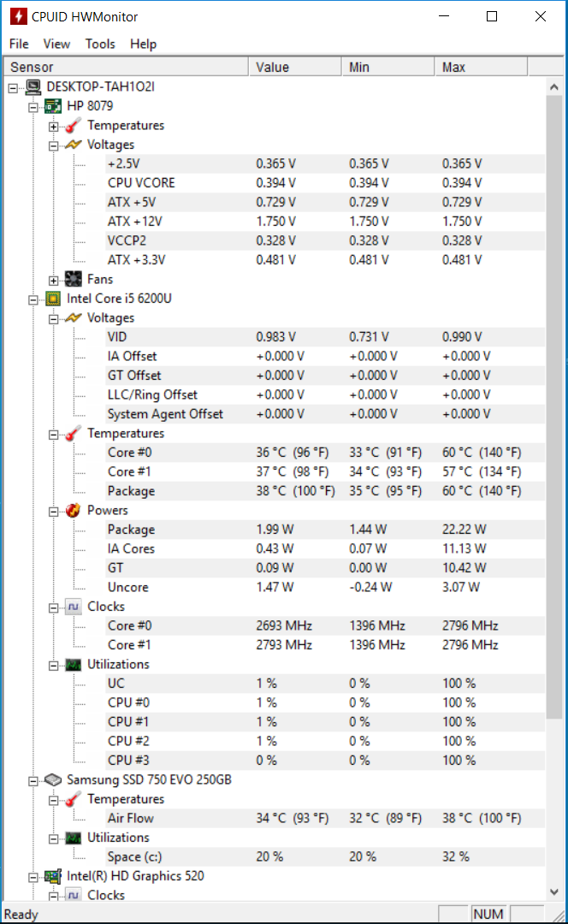
Task: Collapse the Powers section
Action: (54, 511)
